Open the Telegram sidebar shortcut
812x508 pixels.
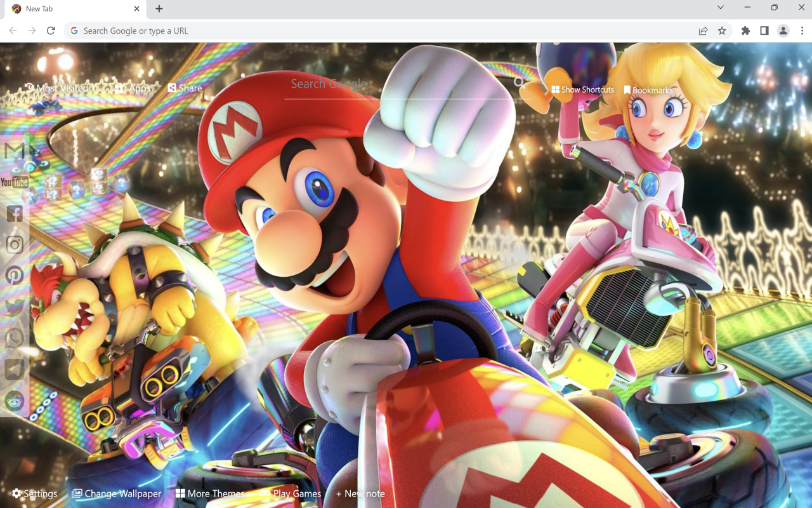coord(14,369)
